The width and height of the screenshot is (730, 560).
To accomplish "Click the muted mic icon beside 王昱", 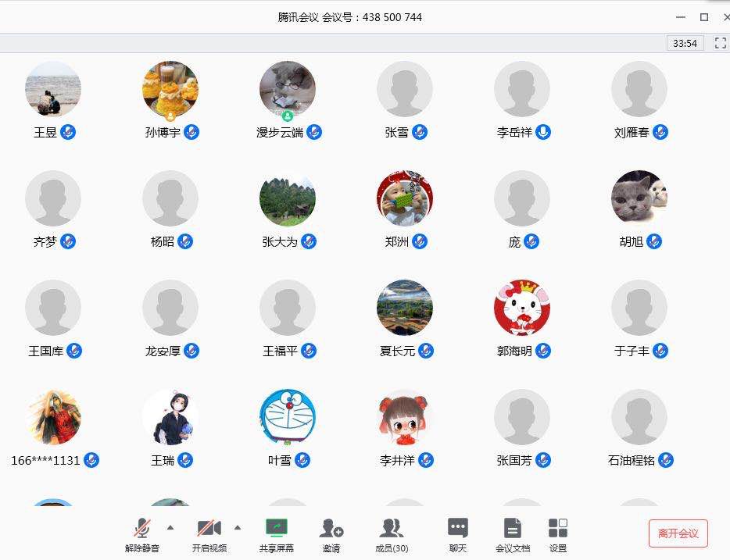I will (68, 132).
